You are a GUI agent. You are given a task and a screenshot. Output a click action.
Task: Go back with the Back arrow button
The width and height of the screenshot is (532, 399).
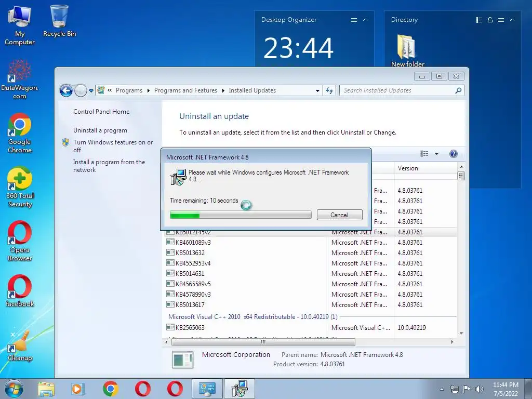(66, 90)
